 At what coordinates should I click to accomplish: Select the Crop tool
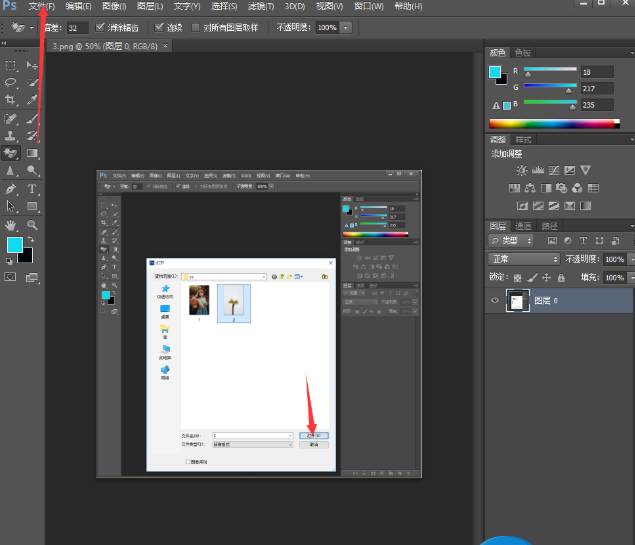point(11,100)
